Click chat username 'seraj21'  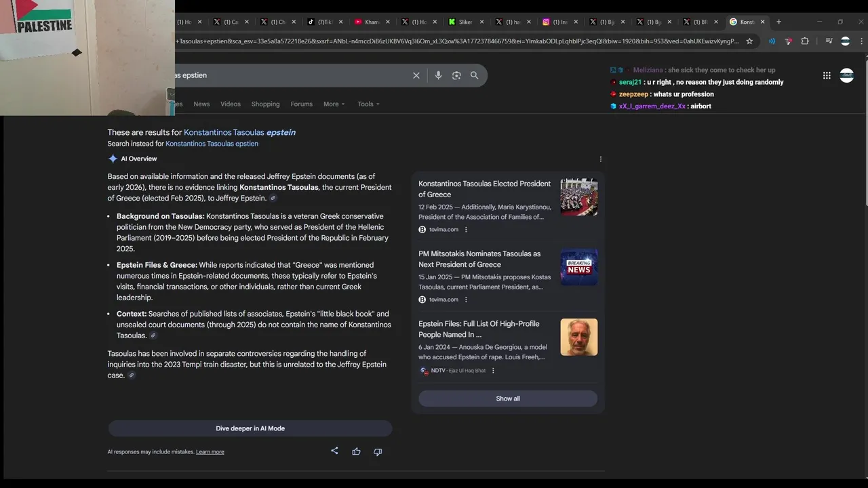pos(630,82)
